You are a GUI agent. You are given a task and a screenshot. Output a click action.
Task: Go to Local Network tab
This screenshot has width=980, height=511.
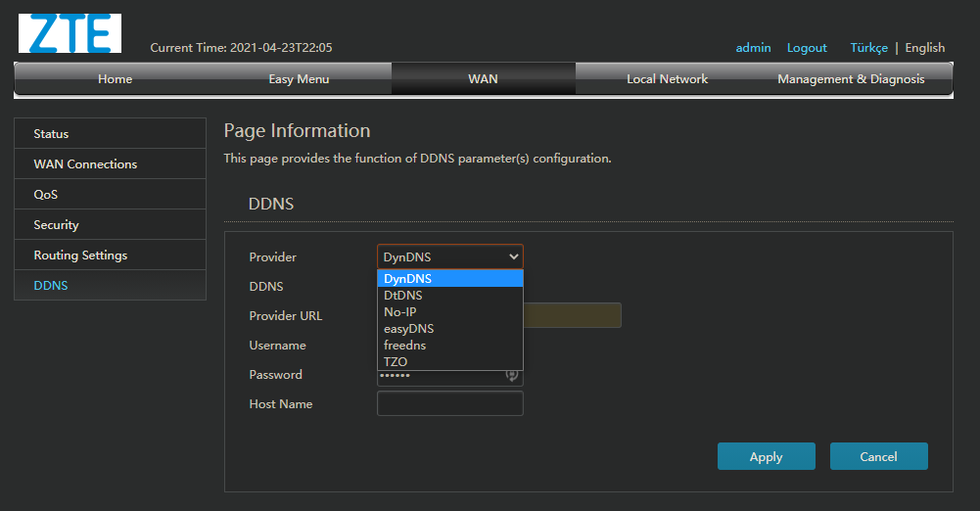pos(667,79)
